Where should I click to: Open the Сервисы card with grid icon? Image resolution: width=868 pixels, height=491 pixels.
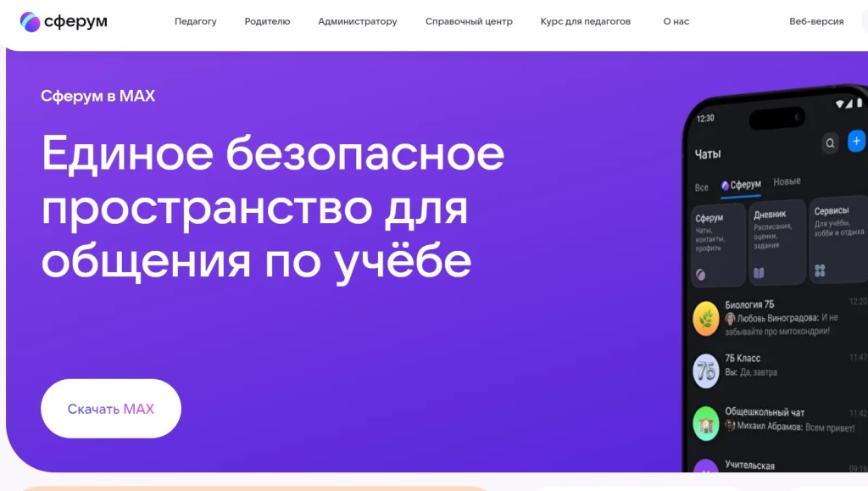(x=838, y=239)
